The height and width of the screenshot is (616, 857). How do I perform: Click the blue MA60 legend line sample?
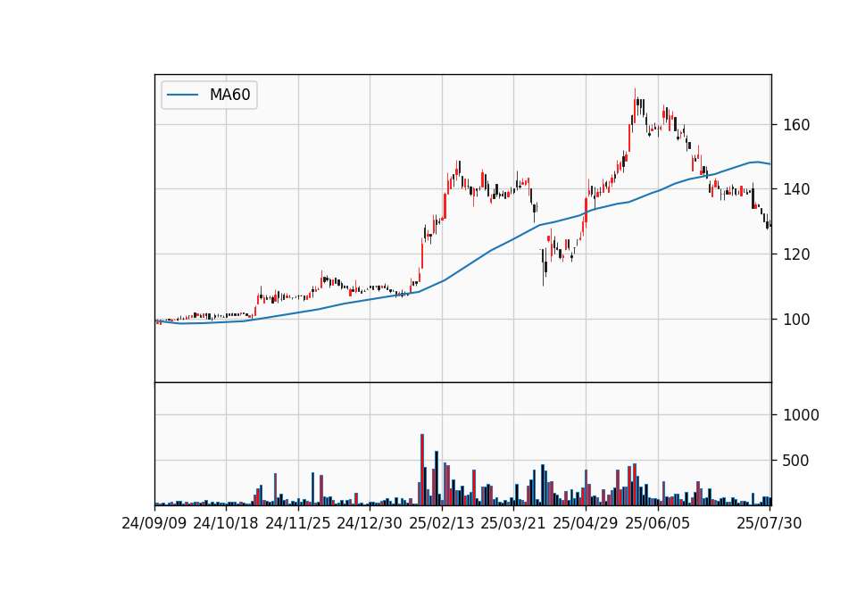click(x=182, y=96)
